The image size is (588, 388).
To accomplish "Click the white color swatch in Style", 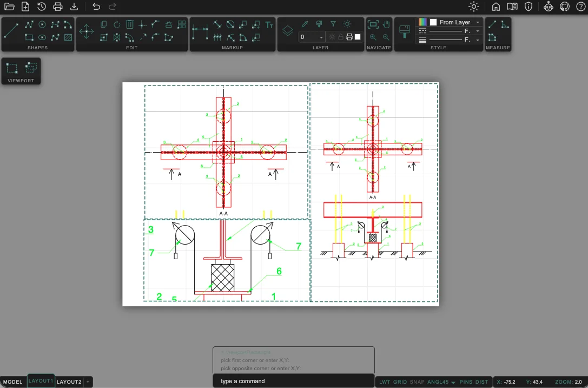I will (x=433, y=22).
